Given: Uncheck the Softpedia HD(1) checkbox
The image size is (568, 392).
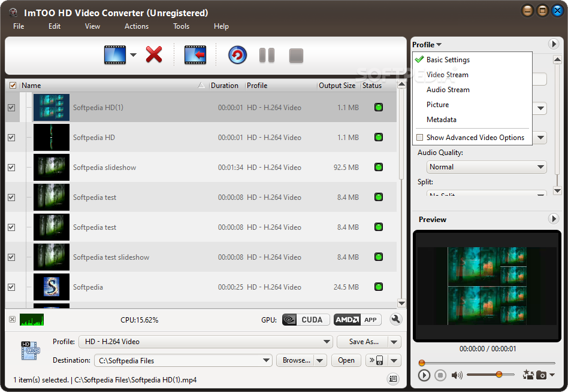Looking at the screenshot, I should pyautogui.click(x=11, y=108).
